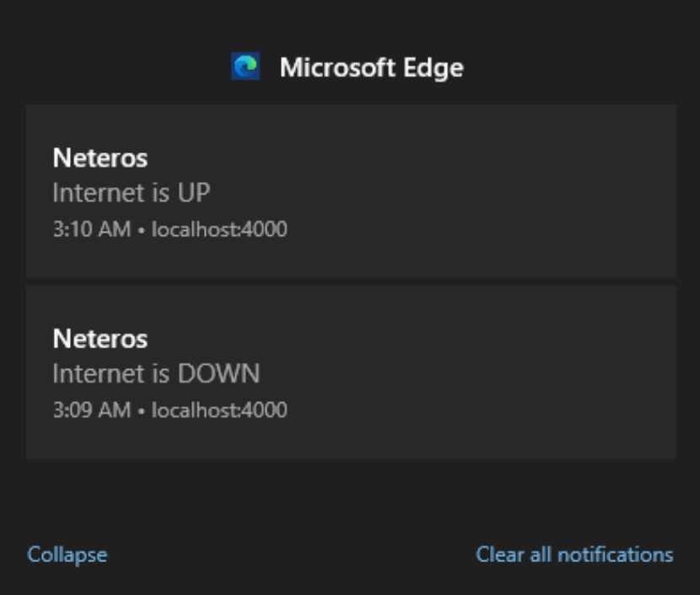Screen dimensions: 700x595
Task: Click localhost:4000 source in the DOWN notification
Action: [x=219, y=410]
